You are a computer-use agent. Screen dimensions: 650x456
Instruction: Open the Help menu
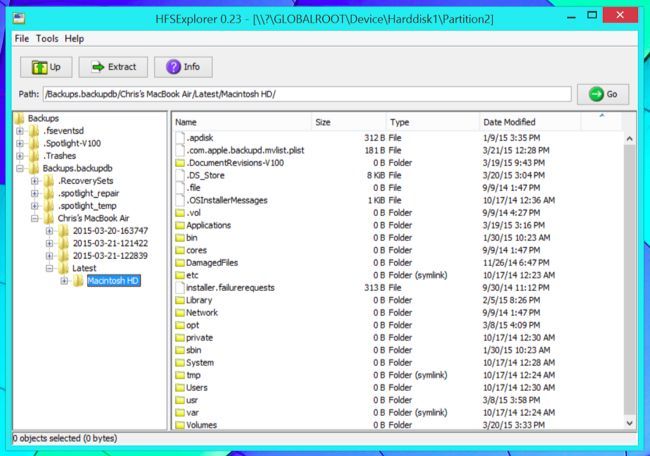(x=74, y=39)
